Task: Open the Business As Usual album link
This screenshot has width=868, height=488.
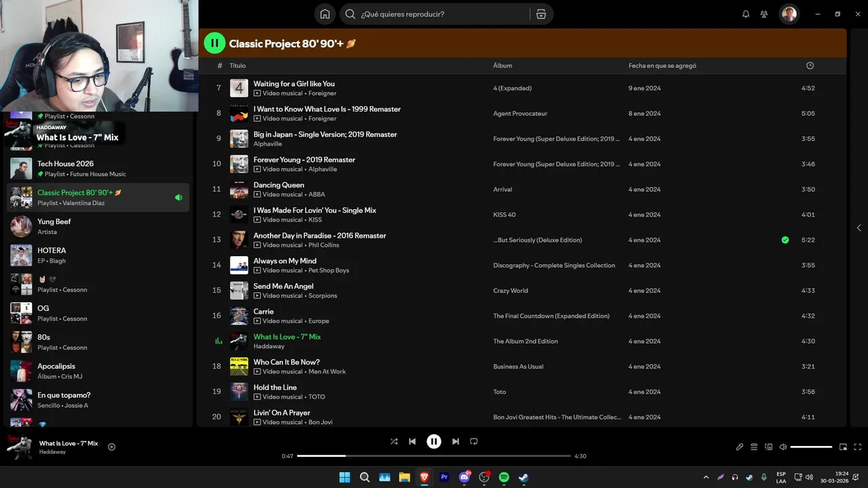Action: (518, 367)
